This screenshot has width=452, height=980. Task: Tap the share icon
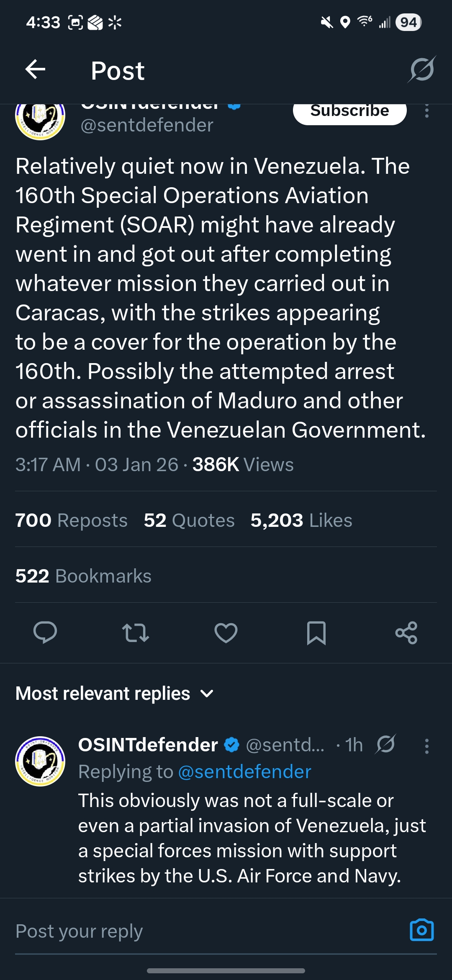tap(406, 632)
